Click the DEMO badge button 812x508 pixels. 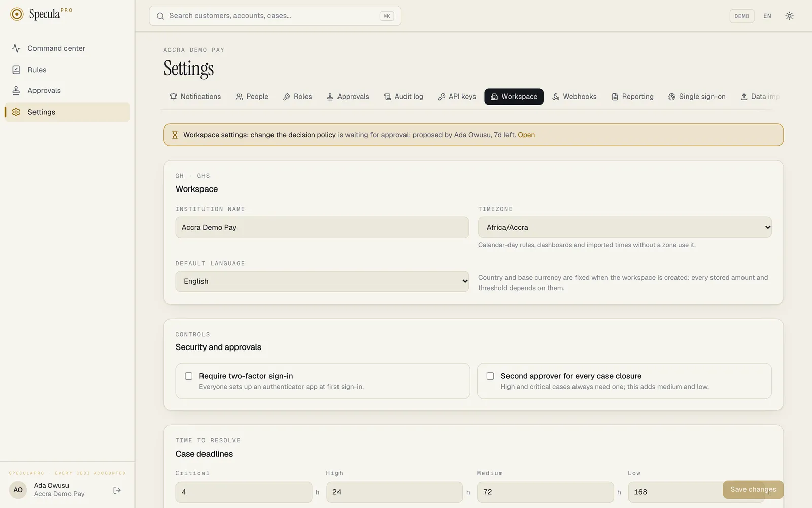coord(741,16)
